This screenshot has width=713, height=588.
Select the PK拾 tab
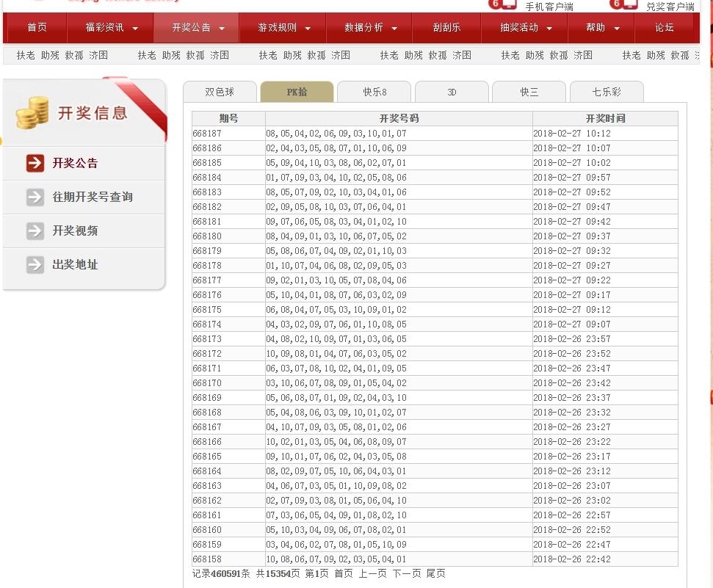click(x=297, y=92)
